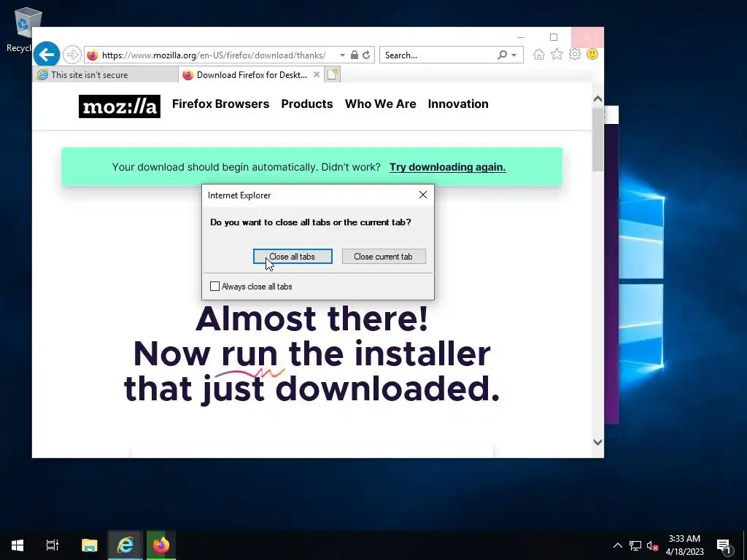Open a new tab button

(333, 75)
